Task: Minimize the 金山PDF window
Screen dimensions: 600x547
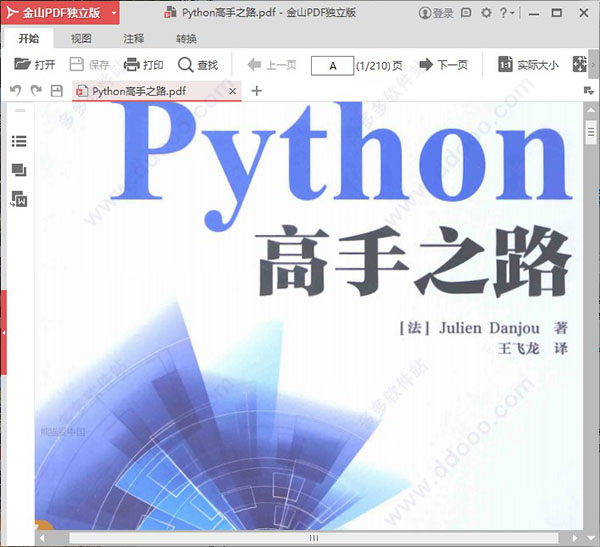Action: tap(534, 13)
